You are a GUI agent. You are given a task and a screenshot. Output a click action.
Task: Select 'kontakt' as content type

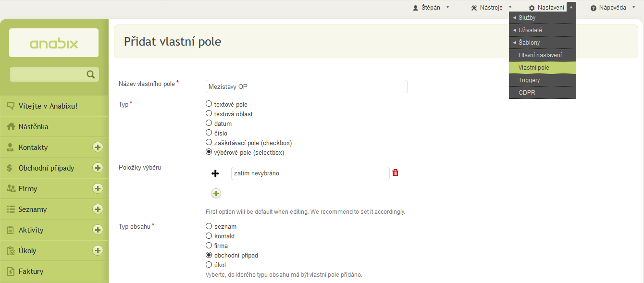point(209,235)
